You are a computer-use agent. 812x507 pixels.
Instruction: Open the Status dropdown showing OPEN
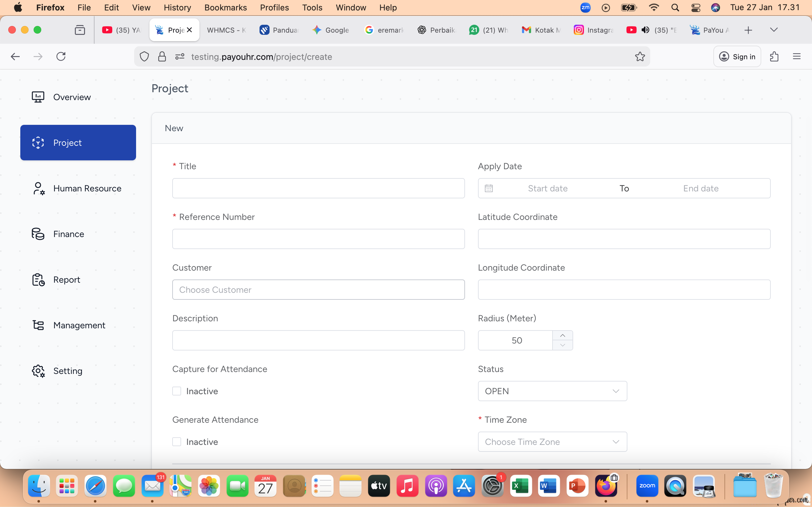(552, 391)
